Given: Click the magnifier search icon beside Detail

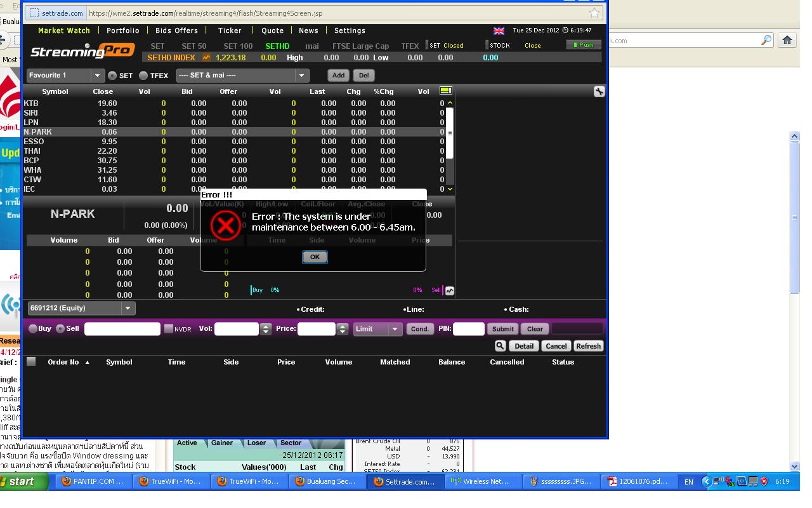Looking at the screenshot, I should point(500,346).
